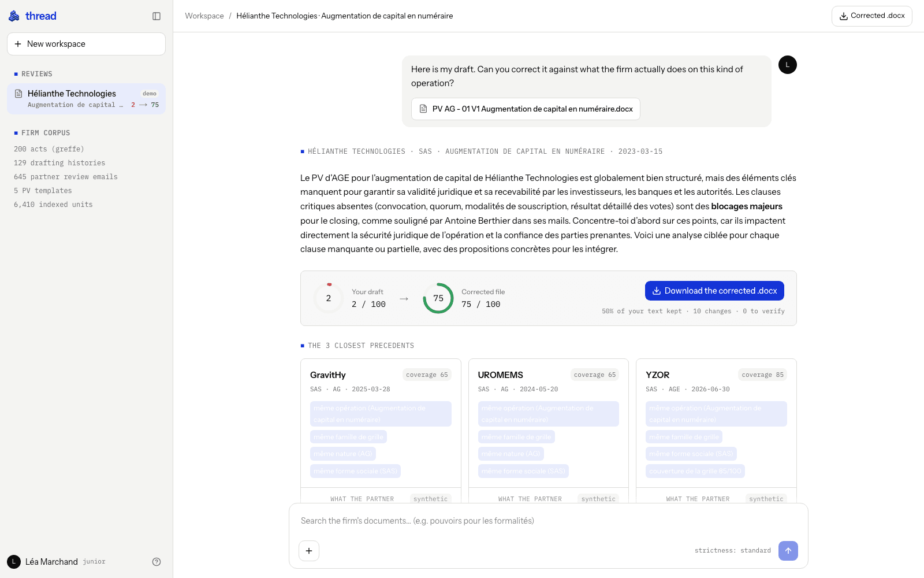The image size is (924, 578).
Task: Click GravitHy tag même nature (AG)
Action: [x=343, y=454]
